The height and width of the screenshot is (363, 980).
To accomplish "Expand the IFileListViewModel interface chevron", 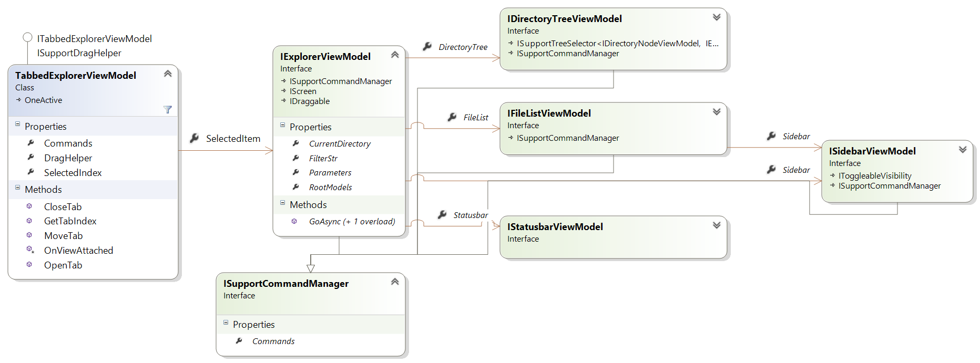I will coord(717,111).
